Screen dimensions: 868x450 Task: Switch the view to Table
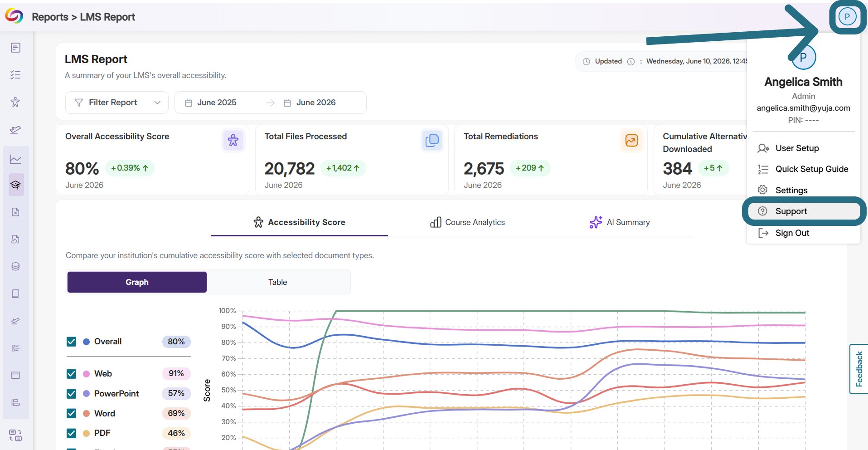278,282
